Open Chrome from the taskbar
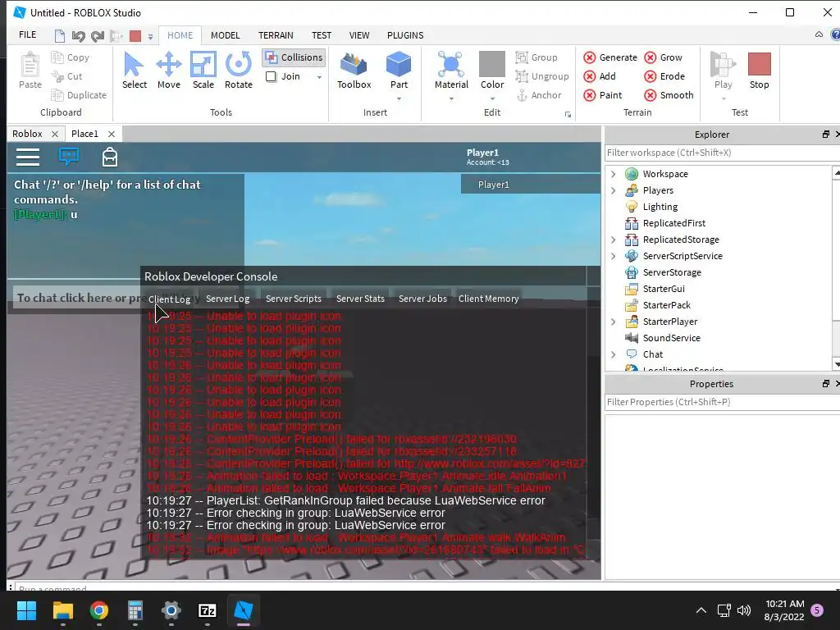Image resolution: width=840 pixels, height=630 pixels. click(x=99, y=610)
